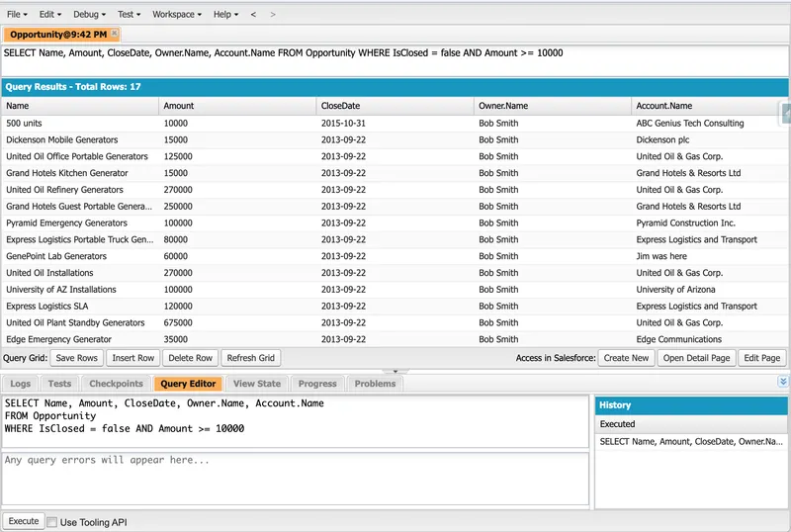Click the Pyramid Construction Inc. account cell

click(x=709, y=223)
